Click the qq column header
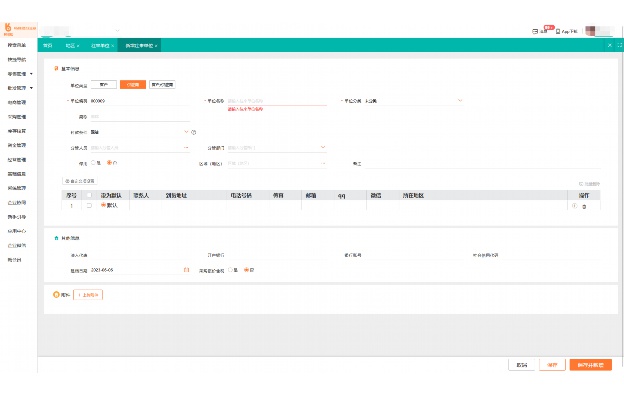This screenshot has width=624, height=395. coord(341,196)
